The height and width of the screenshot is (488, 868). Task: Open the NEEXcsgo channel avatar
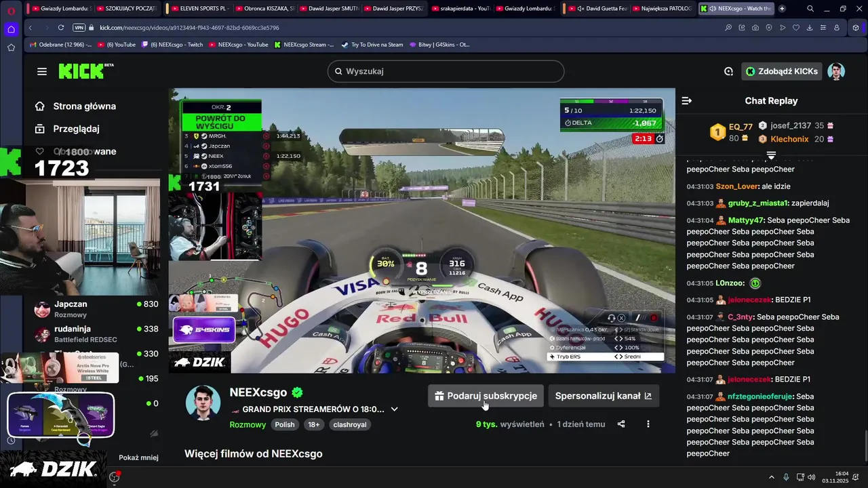pos(203,403)
